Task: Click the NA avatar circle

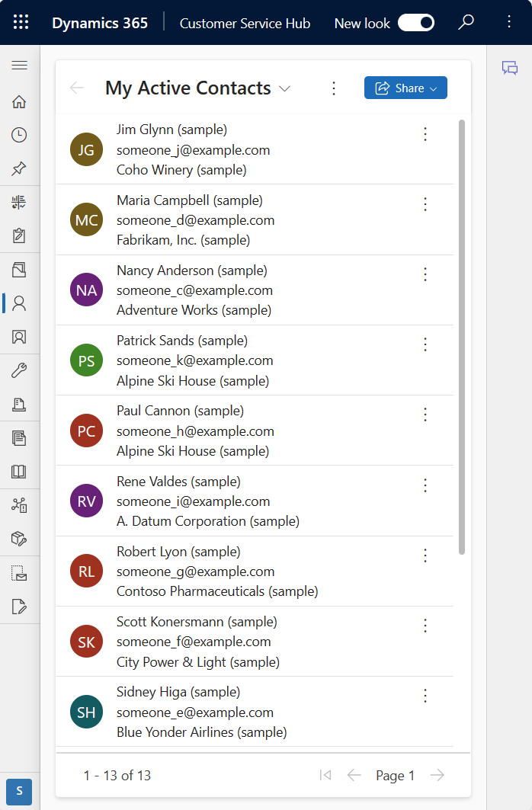Action: [x=86, y=290]
